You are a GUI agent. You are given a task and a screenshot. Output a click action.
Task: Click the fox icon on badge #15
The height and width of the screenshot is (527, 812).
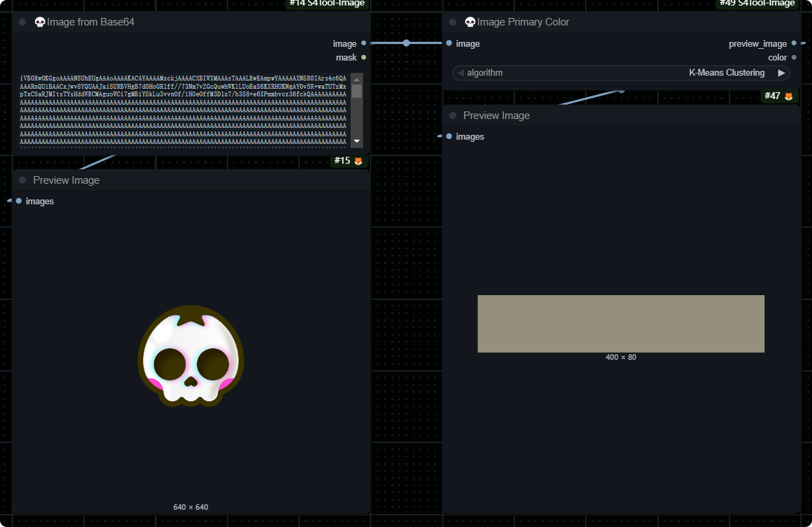pos(358,161)
